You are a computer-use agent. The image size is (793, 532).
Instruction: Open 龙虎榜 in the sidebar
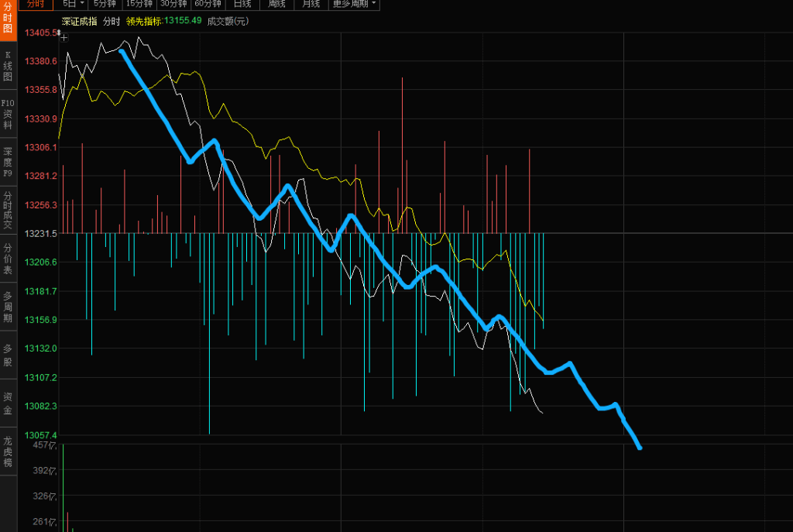[x=8, y=451]
